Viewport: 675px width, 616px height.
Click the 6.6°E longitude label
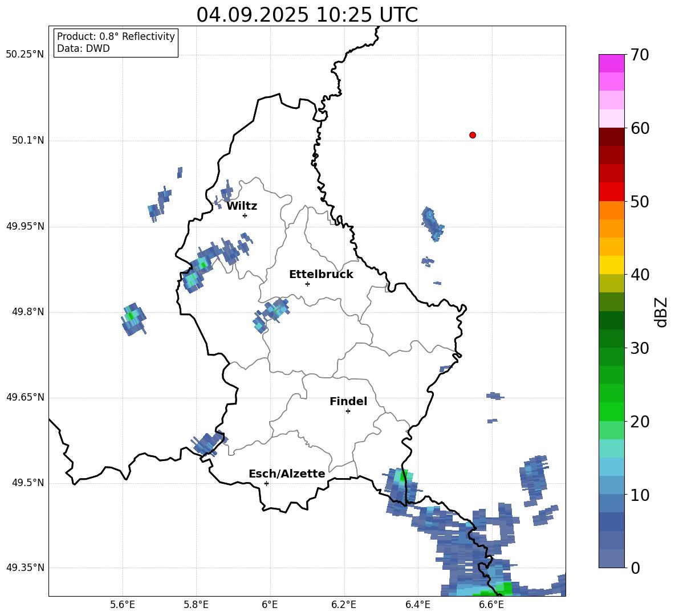491,605
